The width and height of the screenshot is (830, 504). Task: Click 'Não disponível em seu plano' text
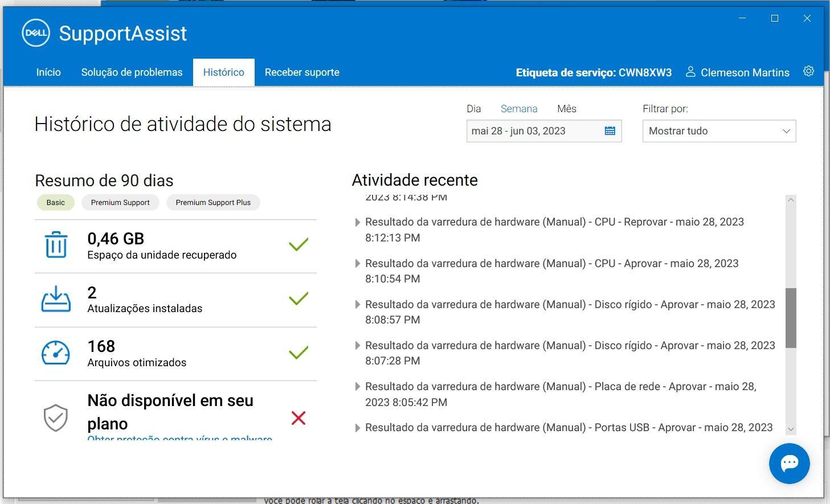(x=170, y=412)
